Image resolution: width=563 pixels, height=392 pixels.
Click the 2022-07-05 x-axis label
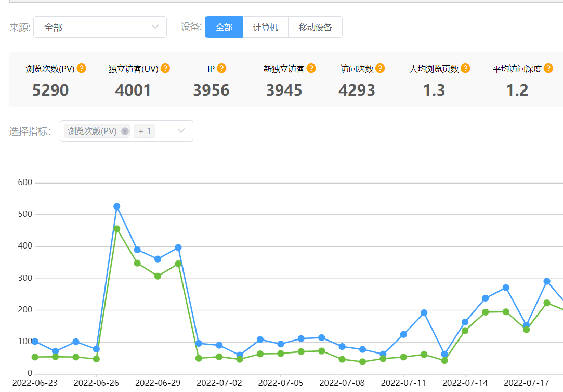point(280,383)
